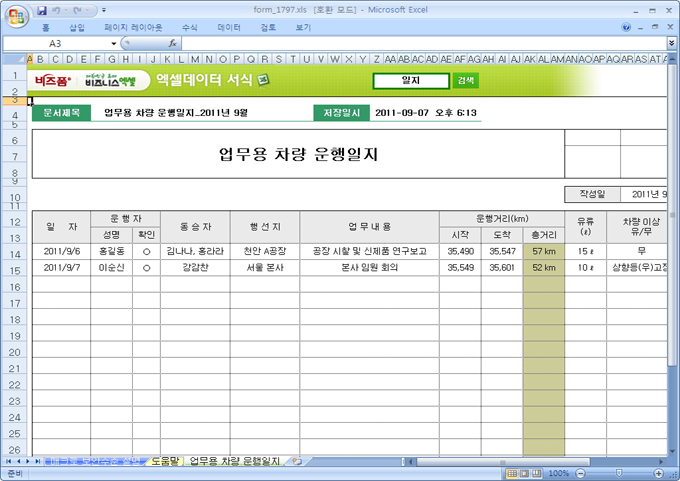This screenshot has height=481, width=680.
Task: Click the insert function fx icon
Action: click(x=172, y=44)
